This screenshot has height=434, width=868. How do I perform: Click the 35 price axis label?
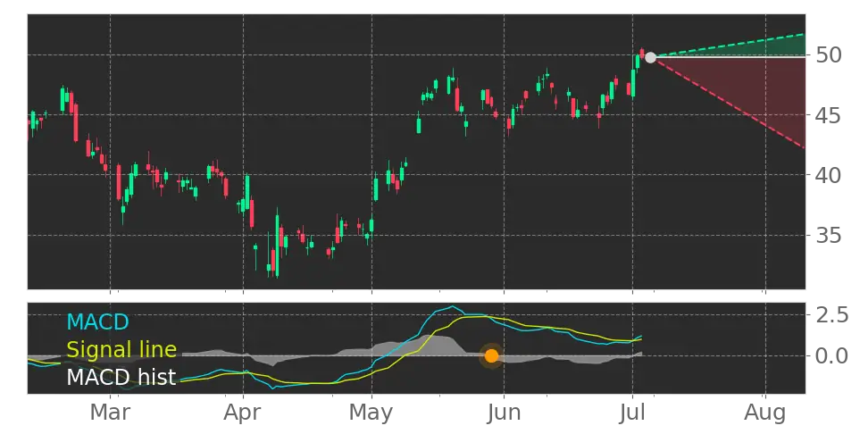click(x=829, y=236)
